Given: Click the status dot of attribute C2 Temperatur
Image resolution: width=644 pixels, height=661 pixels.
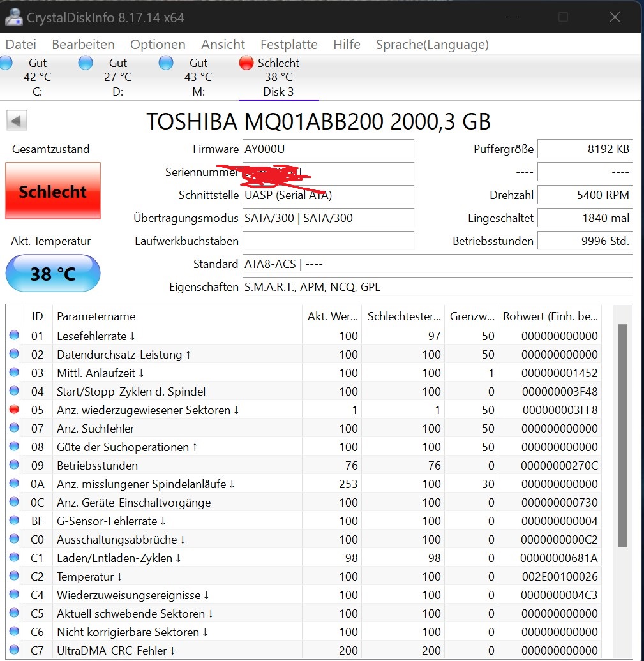Looking at the screenshot, I should pos(14,576).
